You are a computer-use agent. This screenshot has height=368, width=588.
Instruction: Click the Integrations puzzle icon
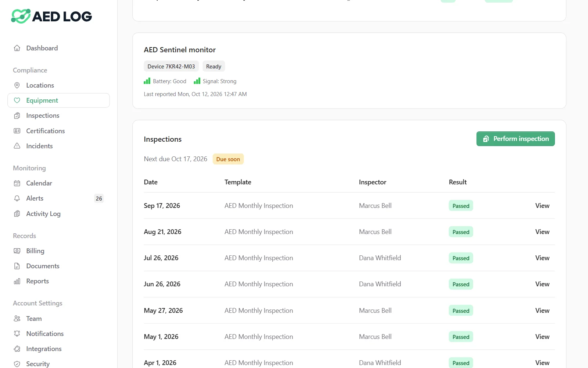(17, 349)
